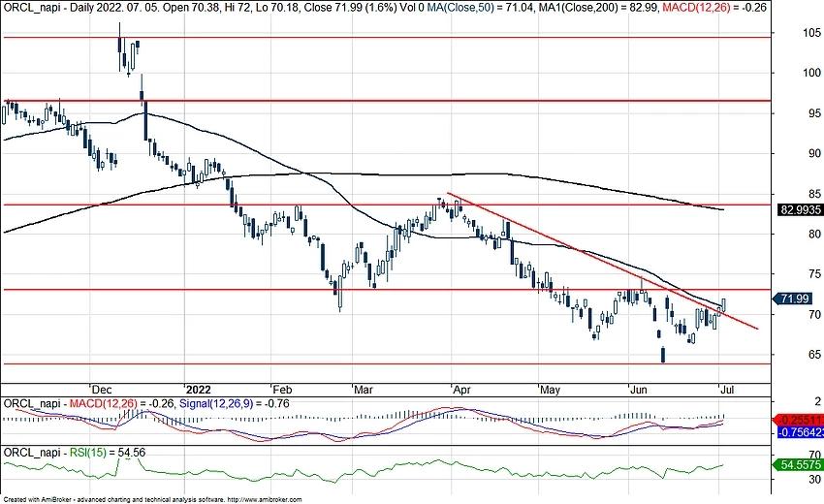
Task: Click the 100 price axis label
Action: tap(812, 73)
